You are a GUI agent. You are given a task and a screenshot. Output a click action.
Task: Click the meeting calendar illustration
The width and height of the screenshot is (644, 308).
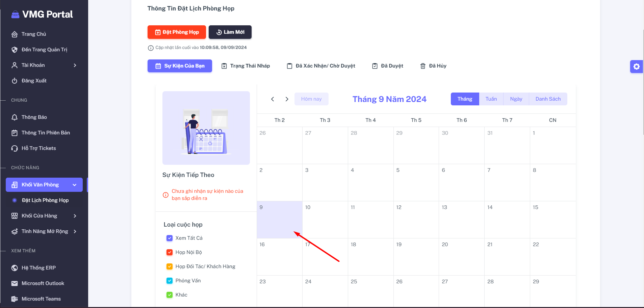pos(206,128)
